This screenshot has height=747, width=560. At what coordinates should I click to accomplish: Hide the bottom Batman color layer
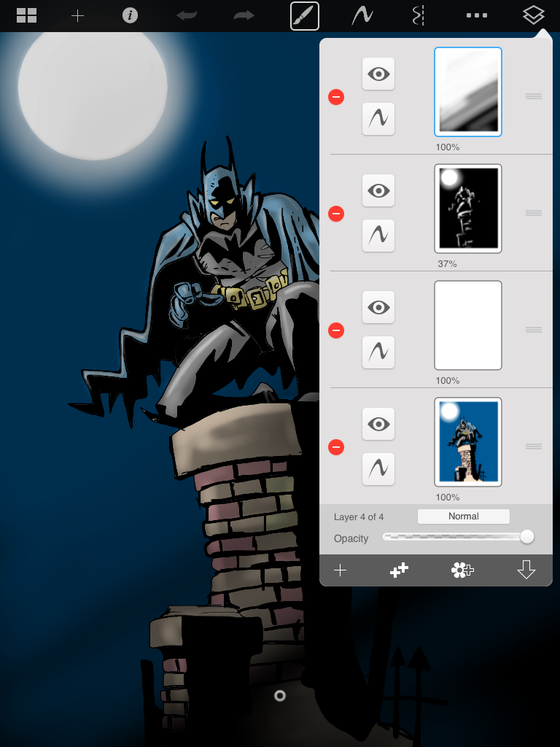click(x=378, y=424)
